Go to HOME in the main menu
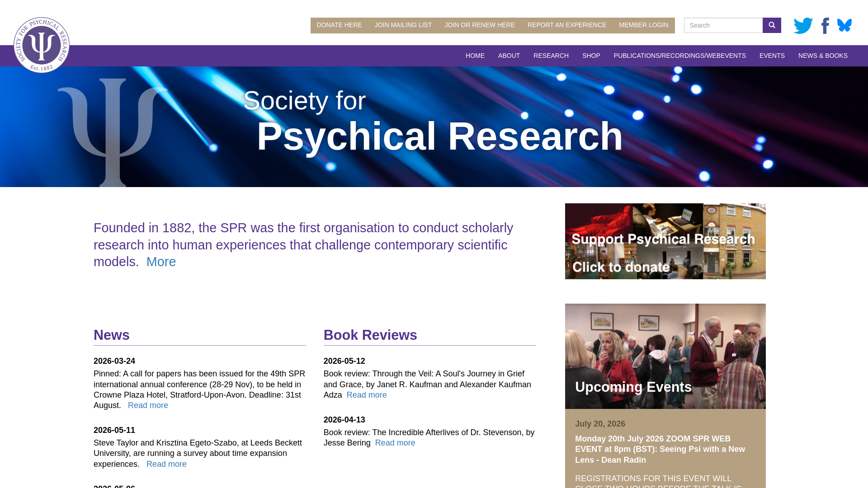The height and width of the screenshot is (488, 868). (475, 56)
